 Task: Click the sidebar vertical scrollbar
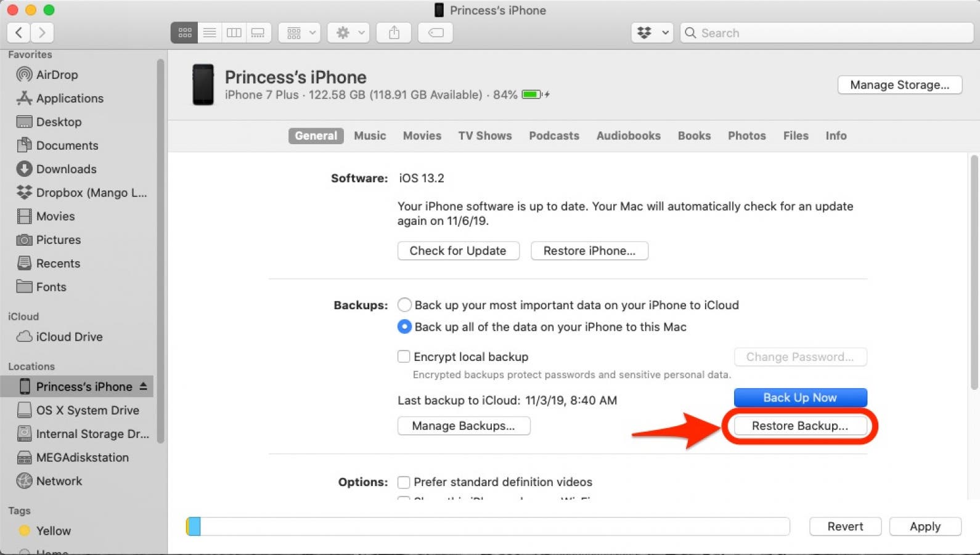pyautogui.click(x=161, y=251)
